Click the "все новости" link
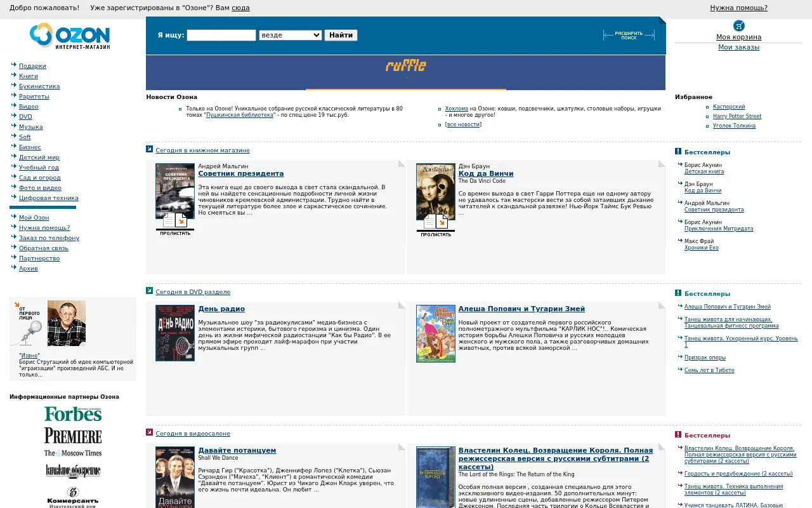This screenshot has height=508, width=812. coord(464,125)
